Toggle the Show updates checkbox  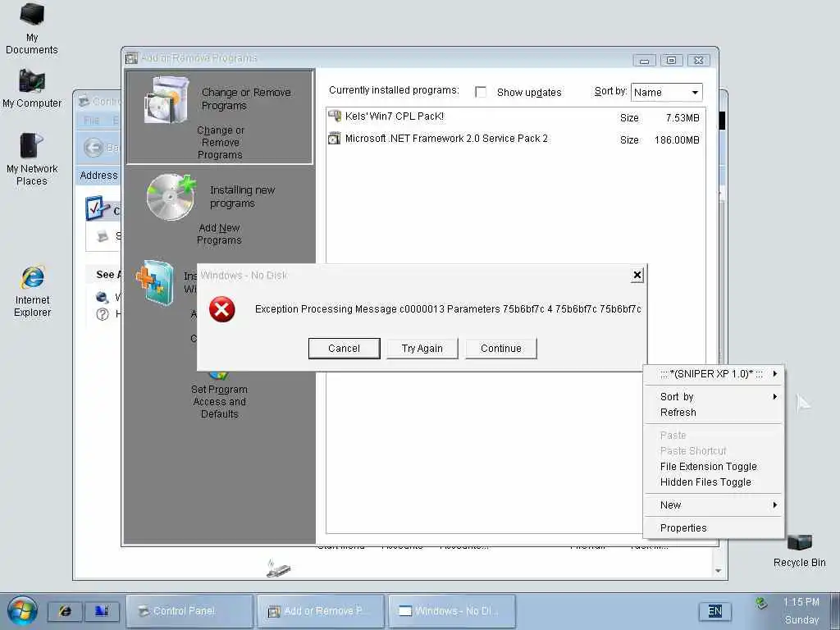tap(481, 92)
